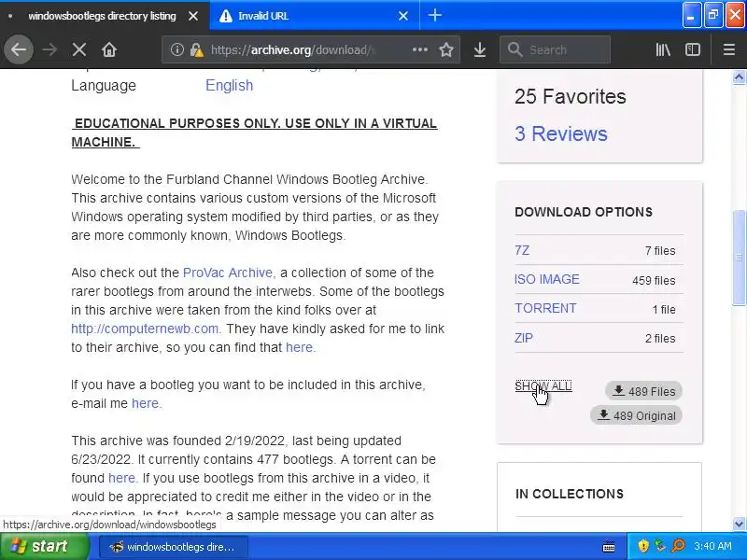Click the vertical scrollbar thumb
This screenshot has width=747, height=560.
pos(739,258)
